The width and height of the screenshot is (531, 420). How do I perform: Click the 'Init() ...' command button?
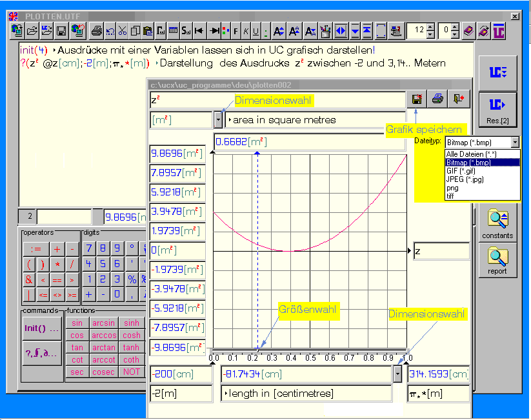tap(42, 328)
